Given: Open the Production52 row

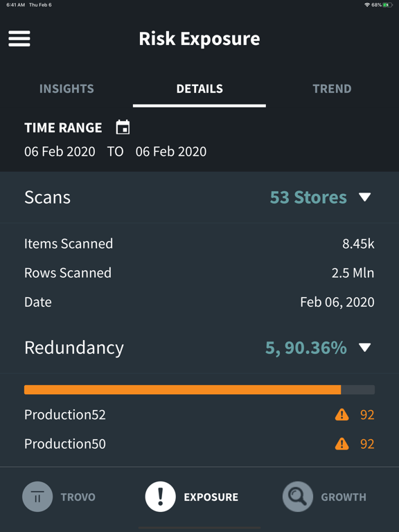Looking at the screenshot, I should [x=199, y=415].
